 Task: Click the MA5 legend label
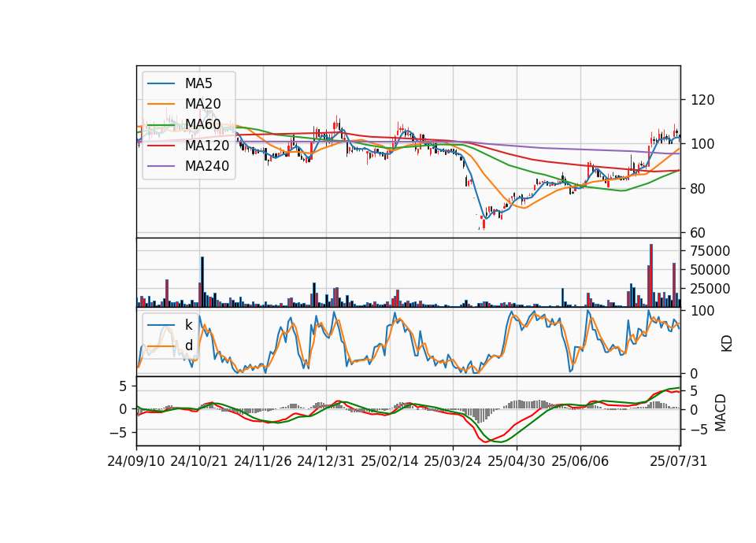click(198, 83)
